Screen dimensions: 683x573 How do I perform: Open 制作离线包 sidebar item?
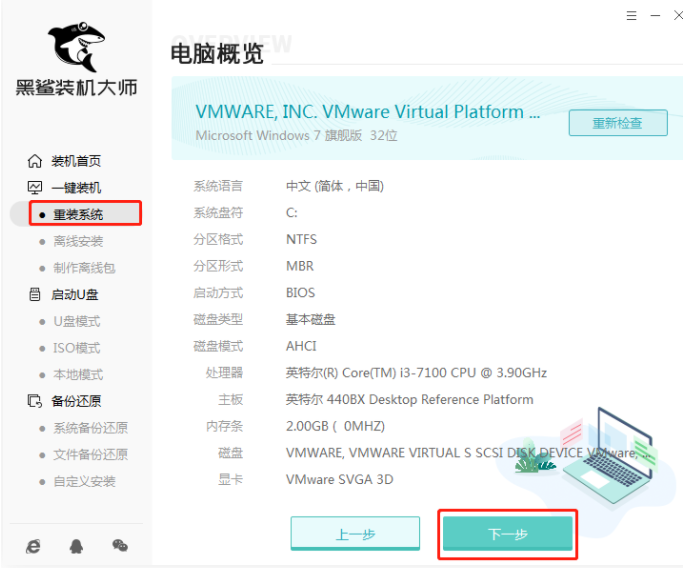point(84,268)
